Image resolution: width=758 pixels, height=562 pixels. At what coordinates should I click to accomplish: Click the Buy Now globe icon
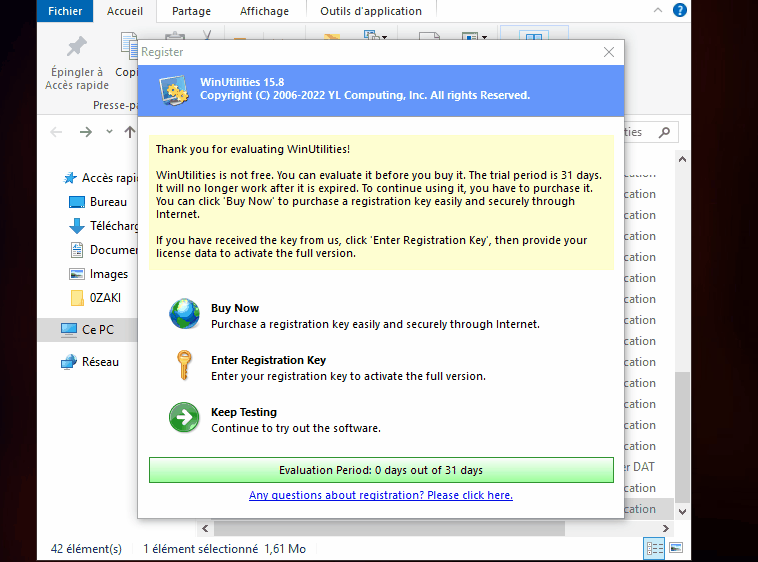[184, 314]
